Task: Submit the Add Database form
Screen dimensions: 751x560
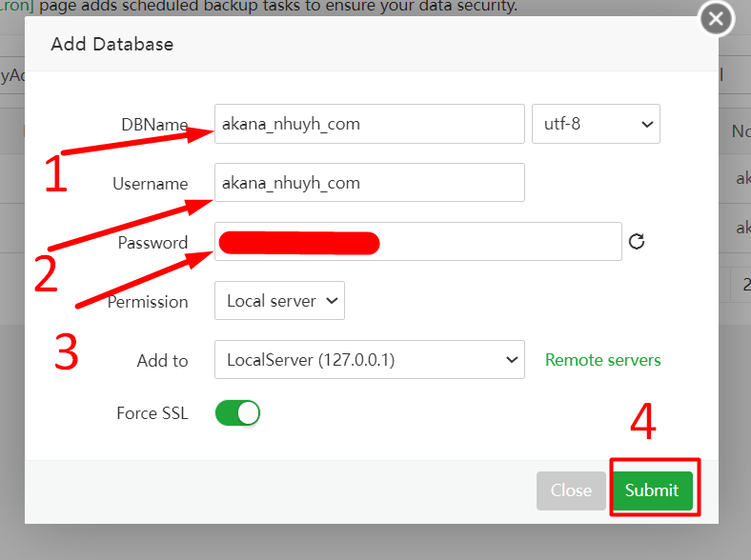Action: coord(652,490)
